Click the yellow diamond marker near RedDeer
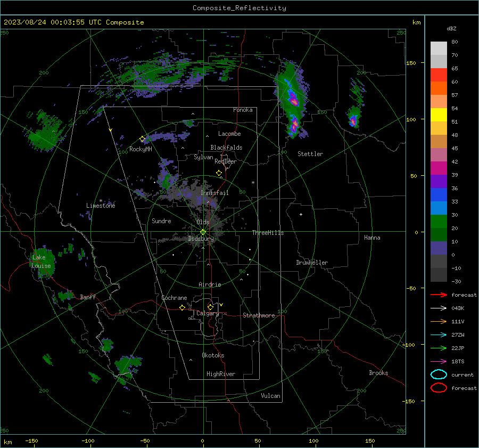479x448 pixels. 219,173
